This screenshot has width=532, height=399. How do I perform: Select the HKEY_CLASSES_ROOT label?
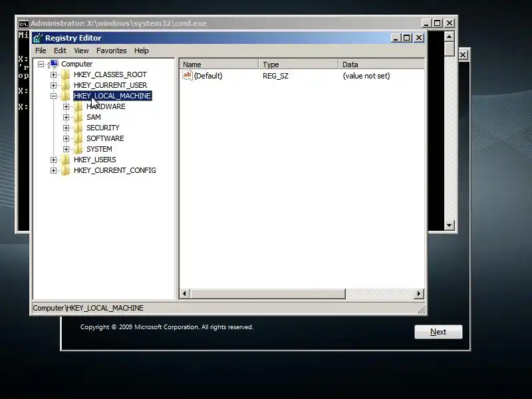(110, 74)
